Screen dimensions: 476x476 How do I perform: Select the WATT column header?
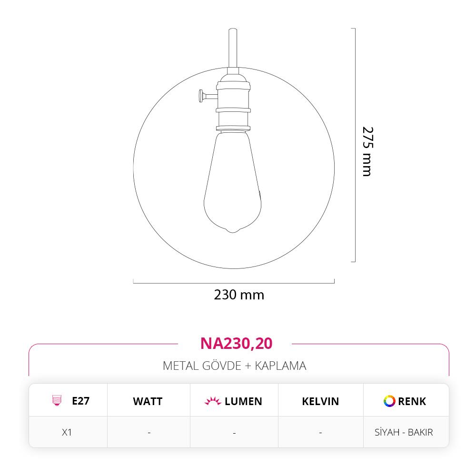(x=148, y=401)
